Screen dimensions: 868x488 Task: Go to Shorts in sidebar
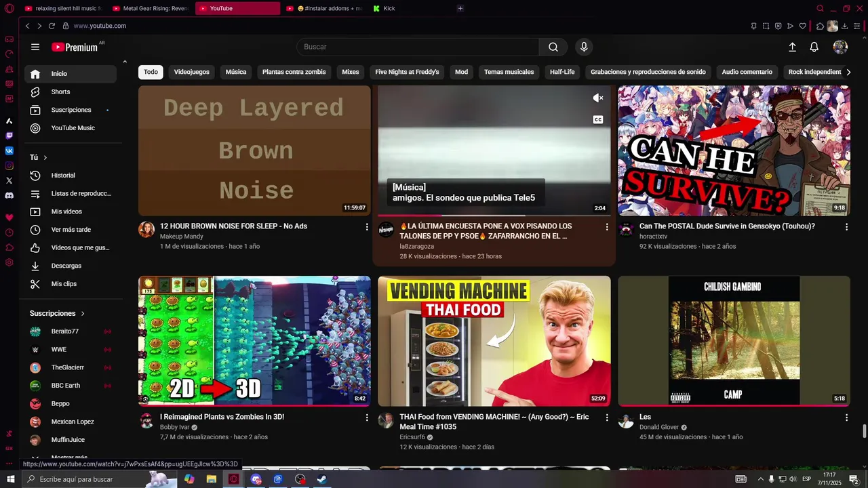(71, 91)
